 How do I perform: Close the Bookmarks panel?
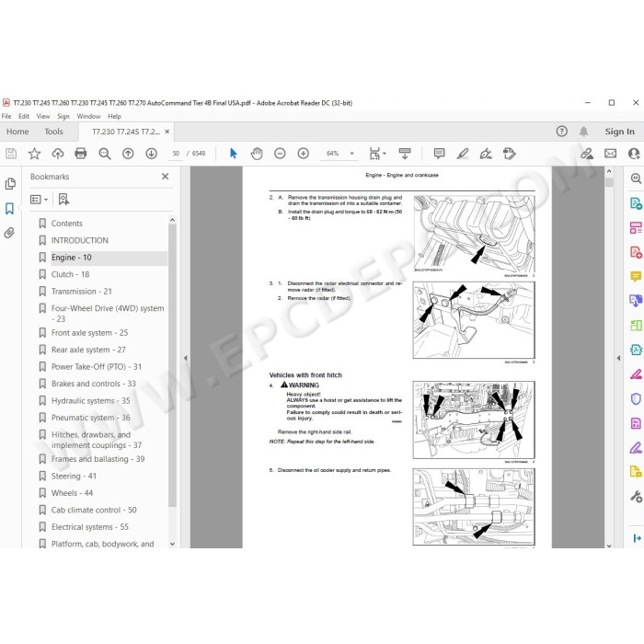(165, 177)
